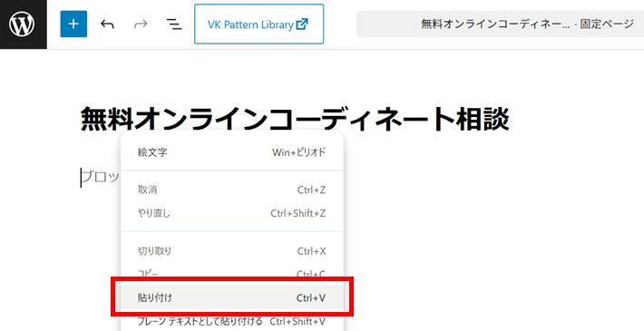Viewport: 644px width, 331px height.
Task: Click the page title bar in header
Action: [501, 24]
